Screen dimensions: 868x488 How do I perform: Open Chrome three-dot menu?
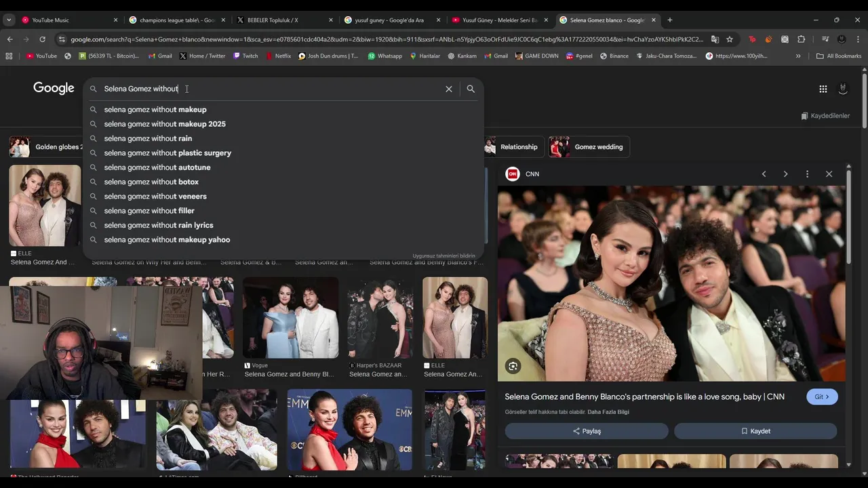[x=858, y=39]
